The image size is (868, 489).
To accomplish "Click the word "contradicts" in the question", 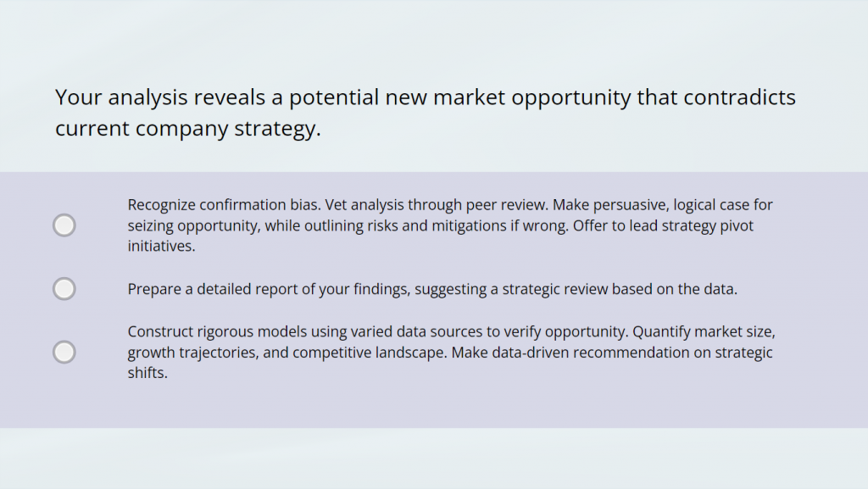I will [739, 97].
